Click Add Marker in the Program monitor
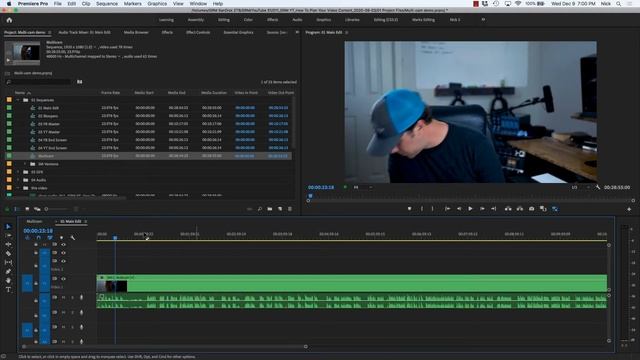This screenshot has height=360, width=640. 409,209
